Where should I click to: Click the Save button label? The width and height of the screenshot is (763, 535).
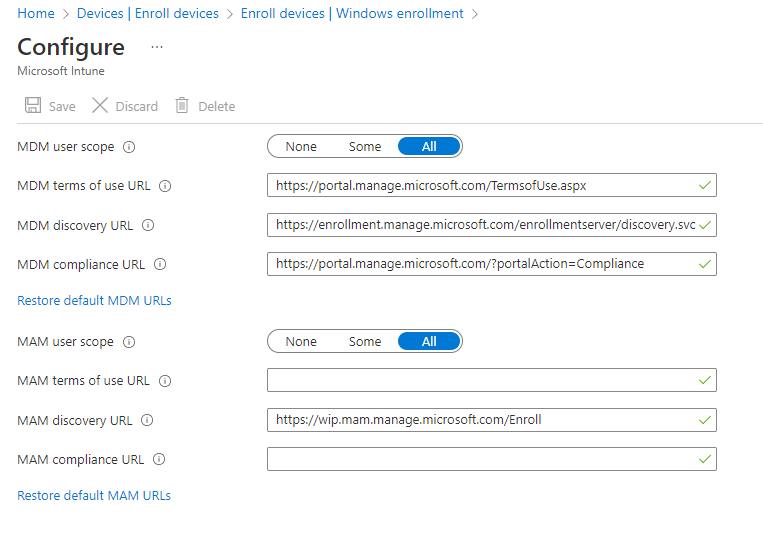coord(62,107)
